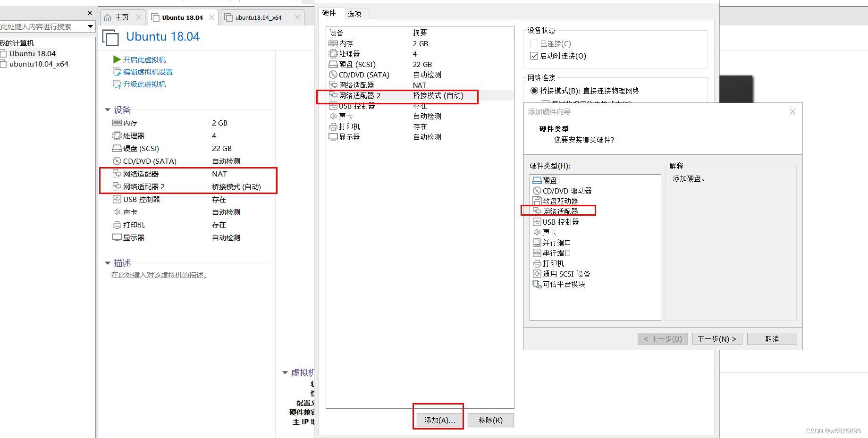Select 网络适配器 2 row in settings list
Viewport: 868px width, 438px height.
coord(420,95)
